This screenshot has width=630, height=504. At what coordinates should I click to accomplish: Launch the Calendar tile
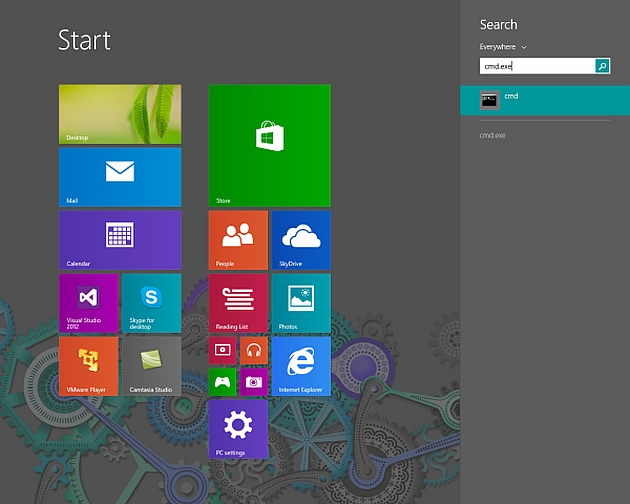120,240
